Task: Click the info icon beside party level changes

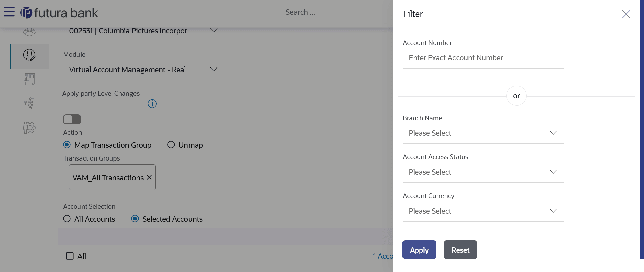Action: (x=152, y=104)
